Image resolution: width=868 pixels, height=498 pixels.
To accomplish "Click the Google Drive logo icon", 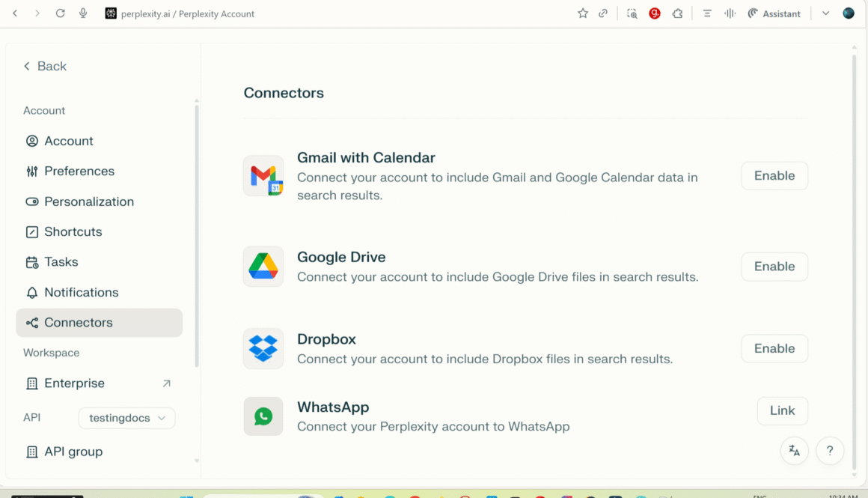I will click(x=263, y=267).
